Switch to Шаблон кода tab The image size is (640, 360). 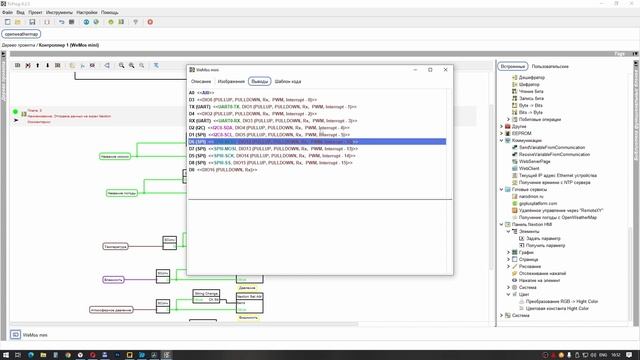coord(288,82)
